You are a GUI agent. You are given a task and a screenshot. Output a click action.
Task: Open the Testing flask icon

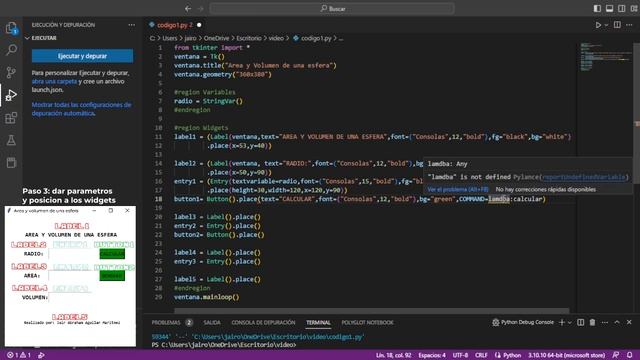(x=11, y=140)
